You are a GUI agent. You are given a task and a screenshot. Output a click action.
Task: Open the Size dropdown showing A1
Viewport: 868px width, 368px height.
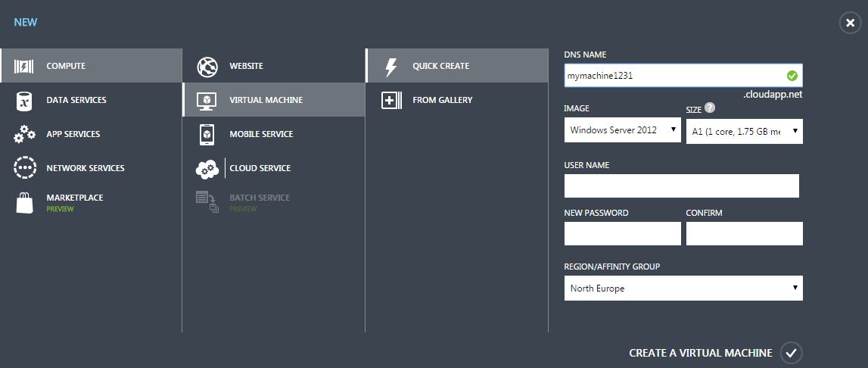[745, 131]
